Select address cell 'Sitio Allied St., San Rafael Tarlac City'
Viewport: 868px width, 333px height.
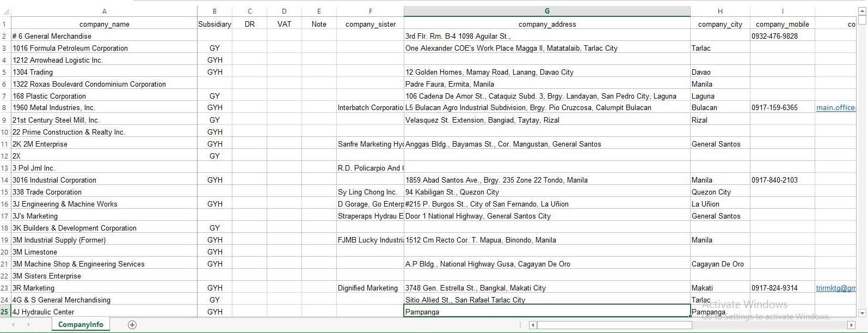coord(547,300)
